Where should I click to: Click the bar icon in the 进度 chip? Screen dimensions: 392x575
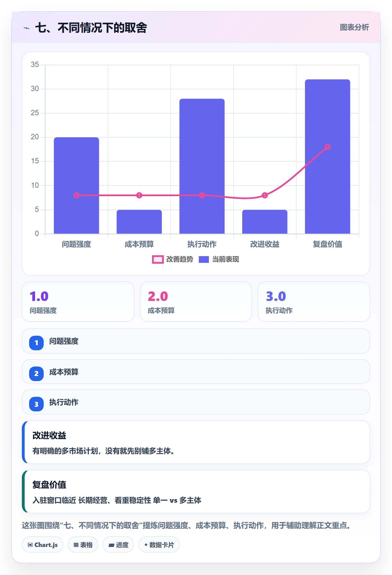tap(111, 545)
